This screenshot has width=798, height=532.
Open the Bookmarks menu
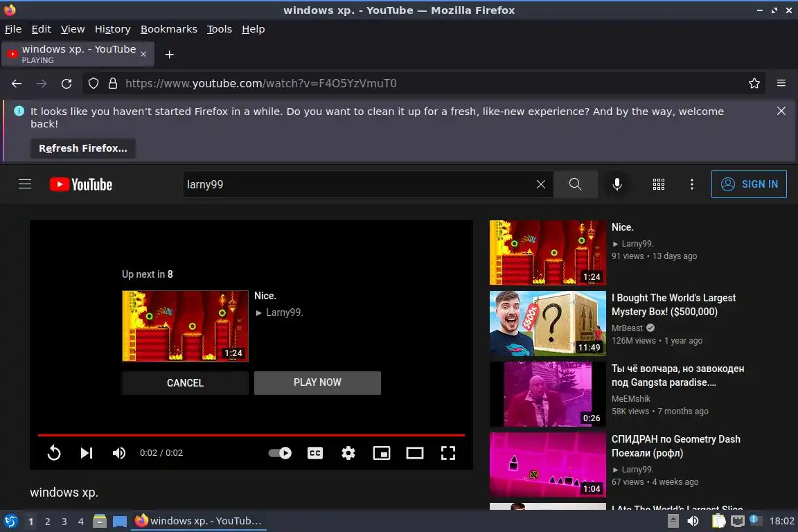(x=169, y=29)
